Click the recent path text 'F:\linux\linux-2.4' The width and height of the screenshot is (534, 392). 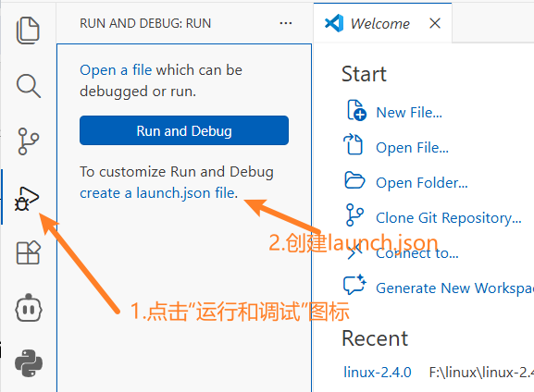pyautogui.click(x=481, y=373)
